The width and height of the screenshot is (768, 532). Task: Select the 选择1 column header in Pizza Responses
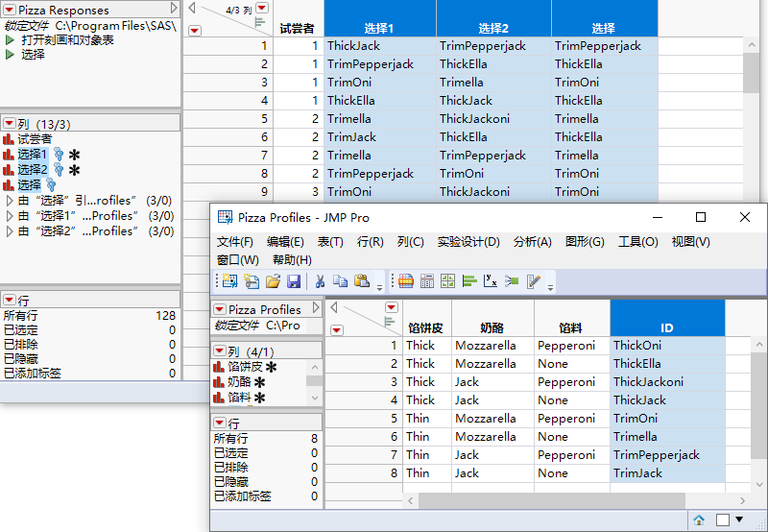click(379, 29)
